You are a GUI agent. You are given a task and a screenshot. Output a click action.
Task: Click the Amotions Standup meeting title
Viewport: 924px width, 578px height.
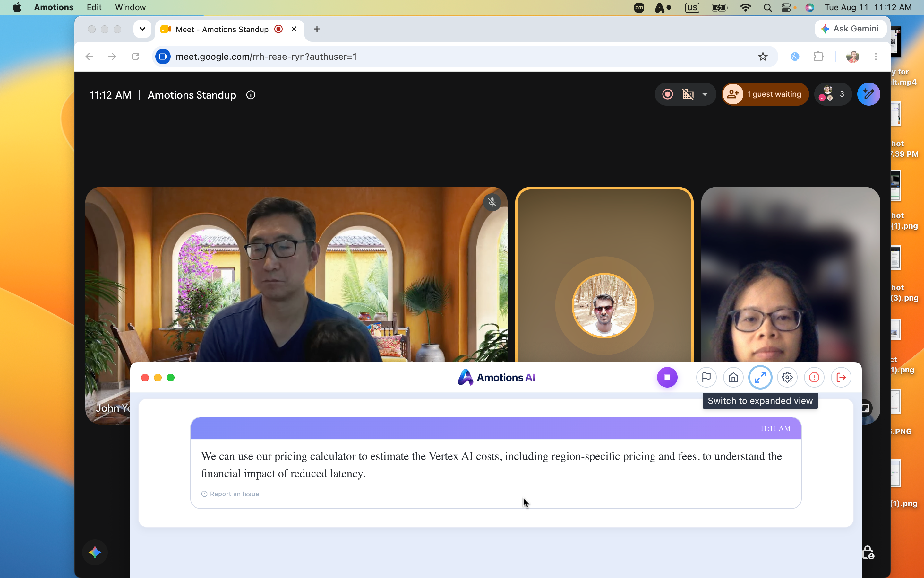[x=192, y=95]
